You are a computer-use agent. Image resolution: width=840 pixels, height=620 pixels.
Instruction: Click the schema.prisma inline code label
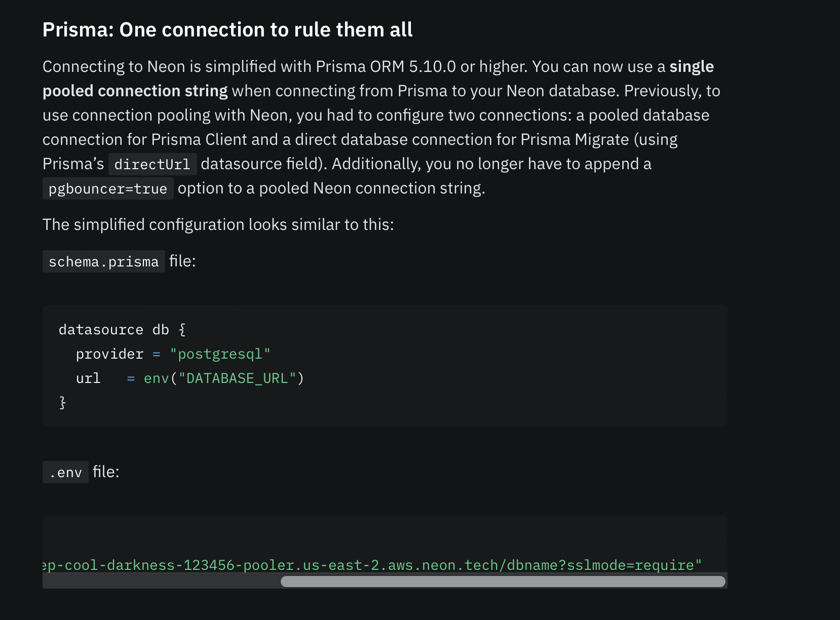[x=103, y=261]
